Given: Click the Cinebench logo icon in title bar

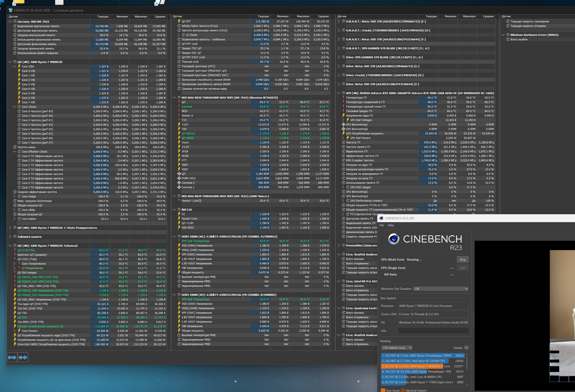Looking at the screenshot, I should pyautogui.click(x=381, y=218).
